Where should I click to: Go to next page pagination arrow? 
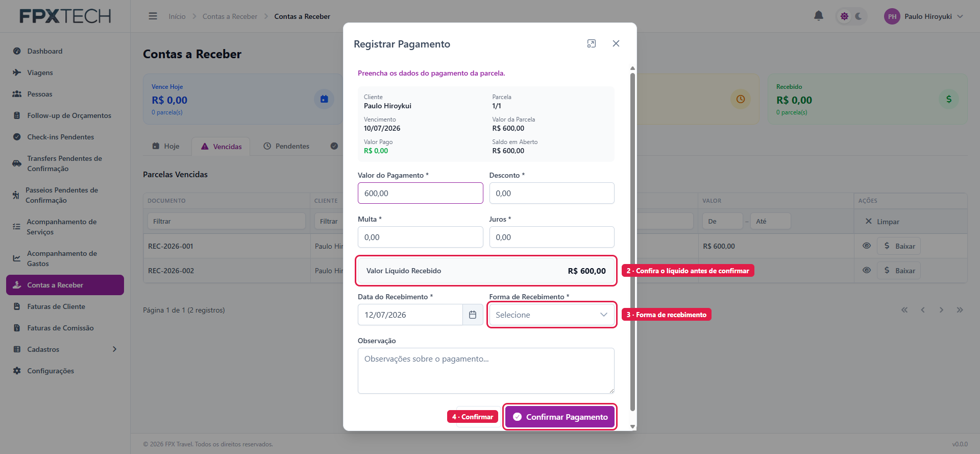pyautogui.click(x=941, y=310)
